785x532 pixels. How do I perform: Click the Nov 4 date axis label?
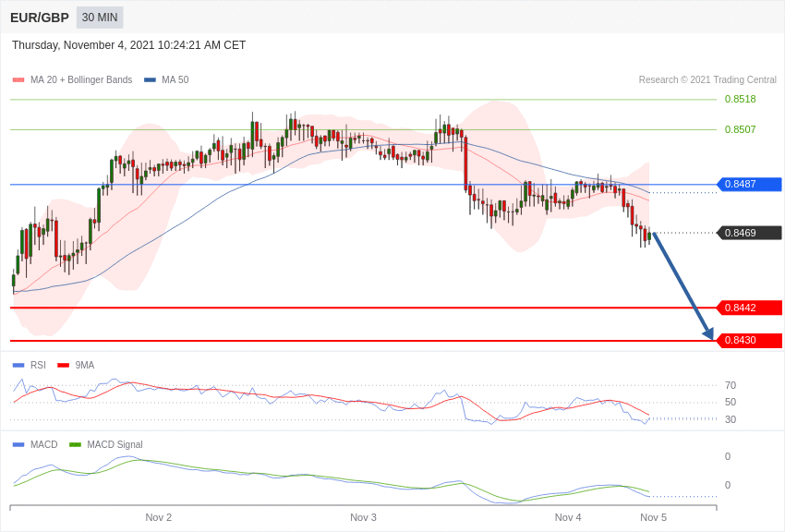click(x=568, y=517)
